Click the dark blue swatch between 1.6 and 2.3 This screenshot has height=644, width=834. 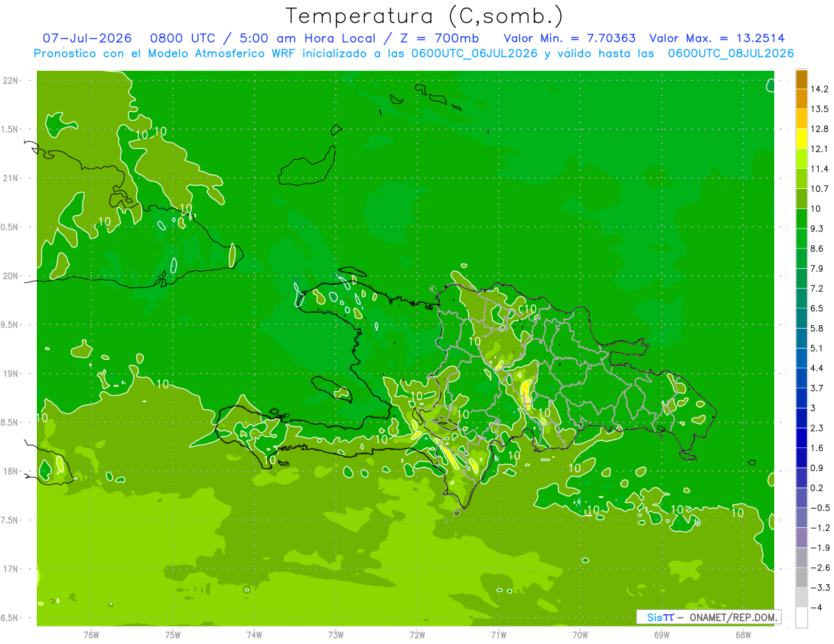(801, 438)
